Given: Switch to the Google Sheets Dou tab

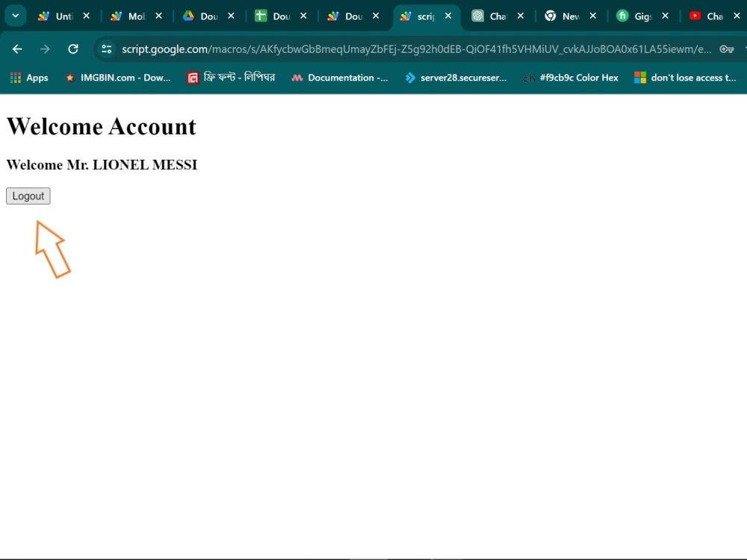Looking at the screenshot, I should tap(274, 16).
